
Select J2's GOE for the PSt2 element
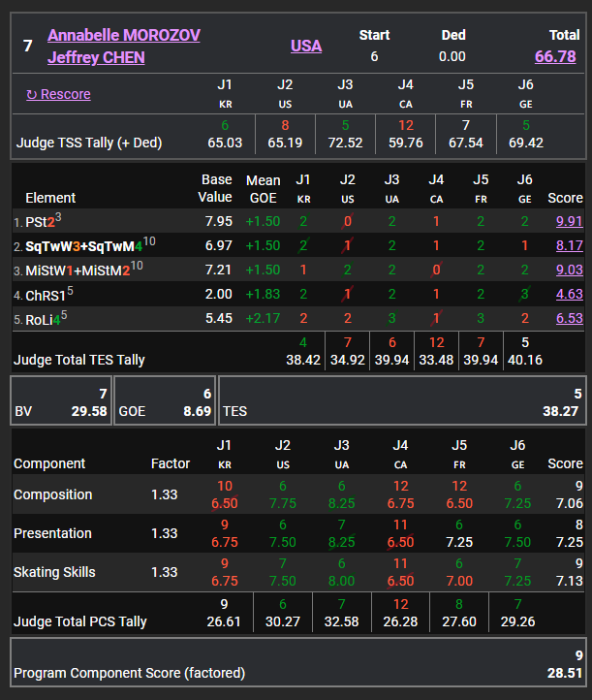[x=347, y=221]
